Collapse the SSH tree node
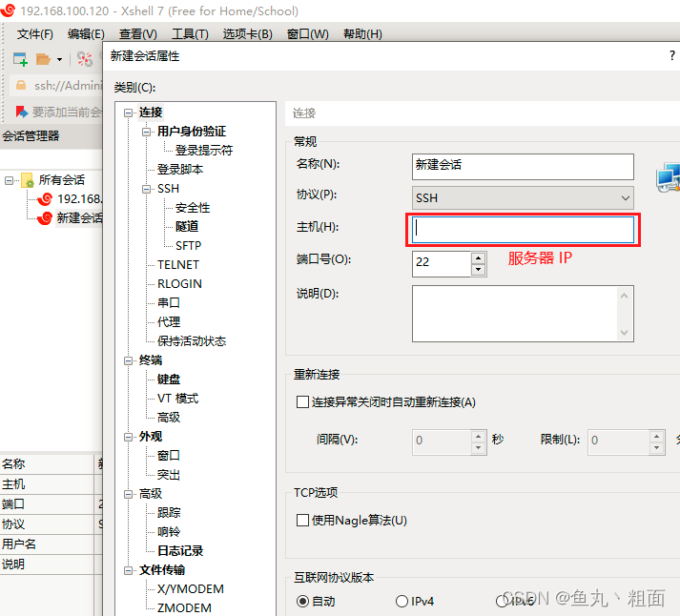 147,189
